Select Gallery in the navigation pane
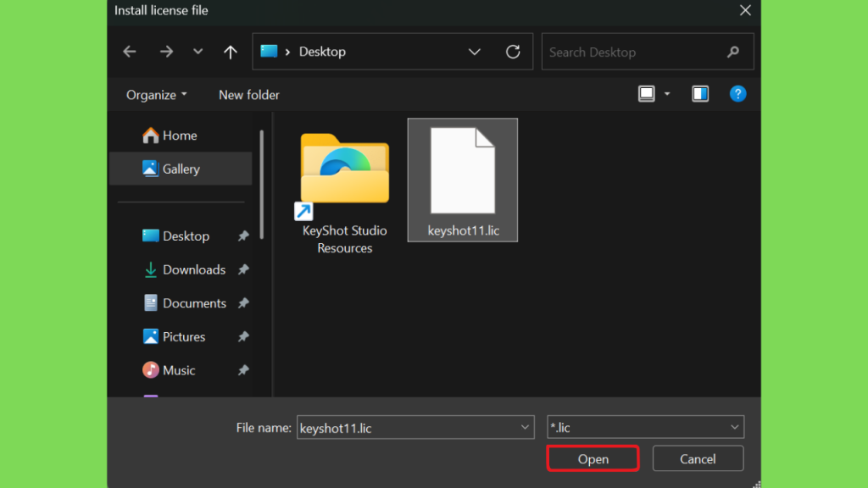Image resolution: width=868 pixels, height=488 pixels. point(181,169)
